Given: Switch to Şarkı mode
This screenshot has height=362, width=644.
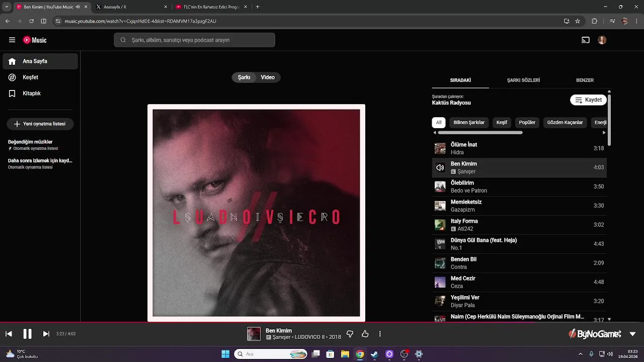Looking at the screenshot, I should (x=244, y=77).
